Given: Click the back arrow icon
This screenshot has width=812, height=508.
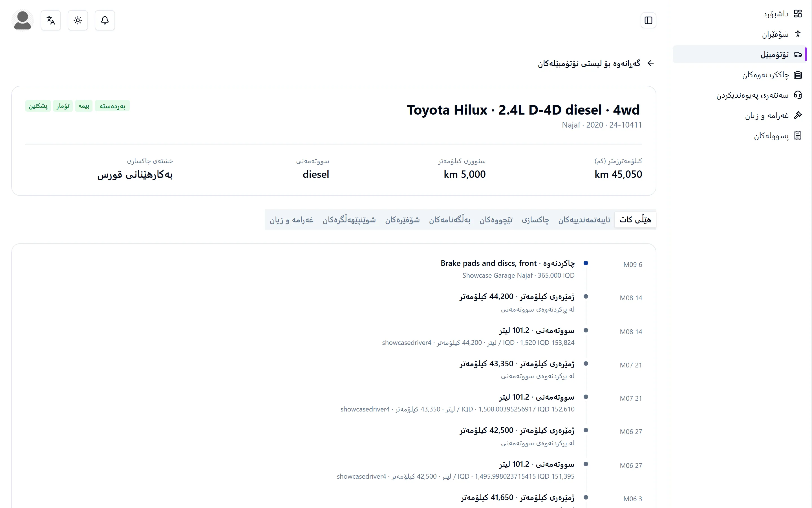Looking at the screenshot, I should (x=651, y=63).
